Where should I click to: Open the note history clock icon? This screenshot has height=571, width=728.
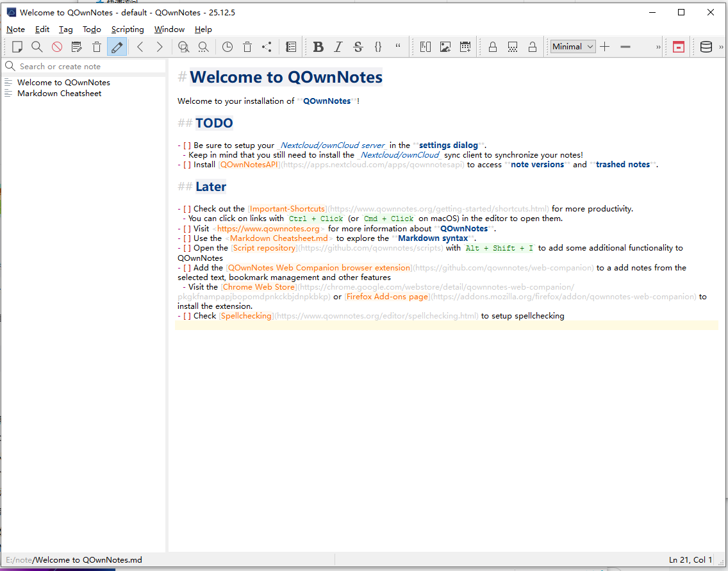227,47
